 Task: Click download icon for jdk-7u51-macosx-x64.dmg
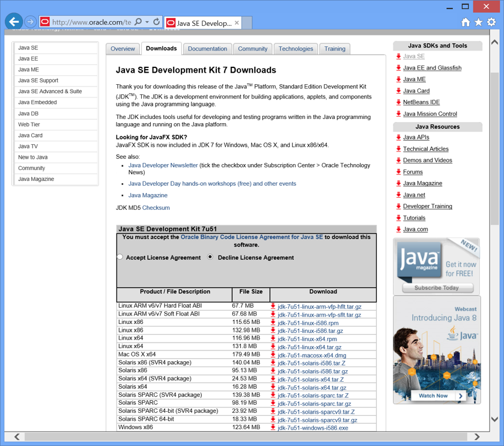tap(273, 355)
